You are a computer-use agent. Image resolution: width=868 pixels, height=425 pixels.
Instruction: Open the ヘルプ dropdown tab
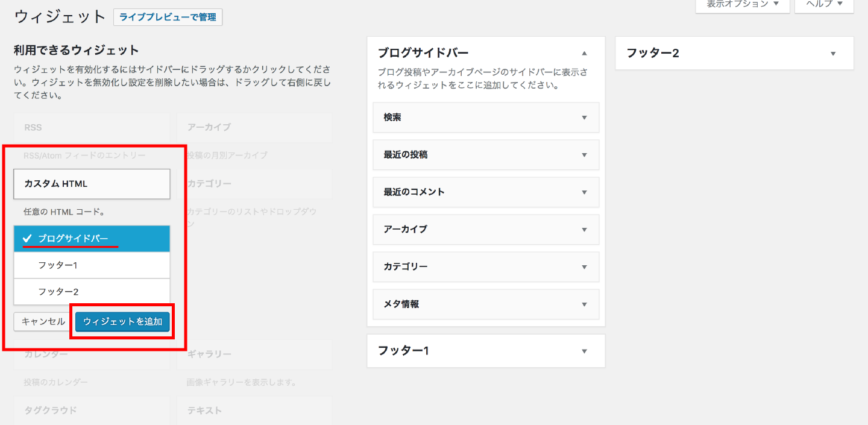click(823, 5)
